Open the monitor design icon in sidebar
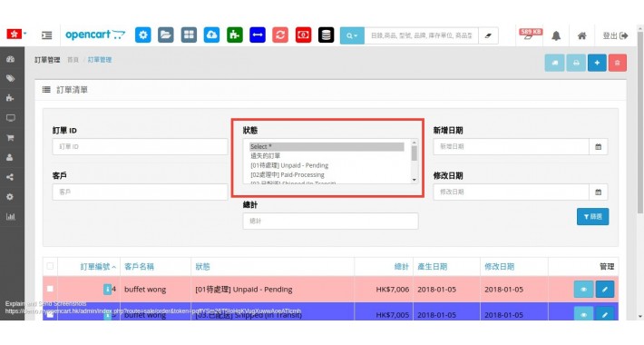644x345 pixels. 10,118
